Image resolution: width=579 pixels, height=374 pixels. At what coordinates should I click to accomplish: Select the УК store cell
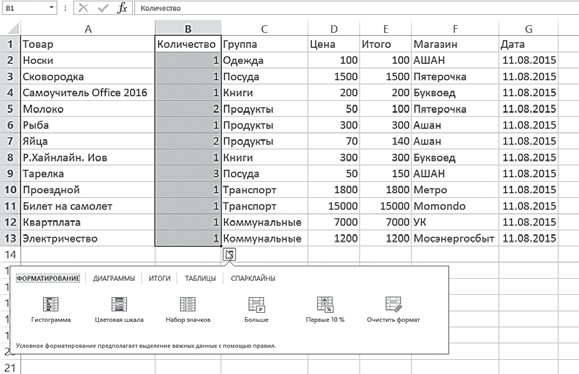[455, 222]
